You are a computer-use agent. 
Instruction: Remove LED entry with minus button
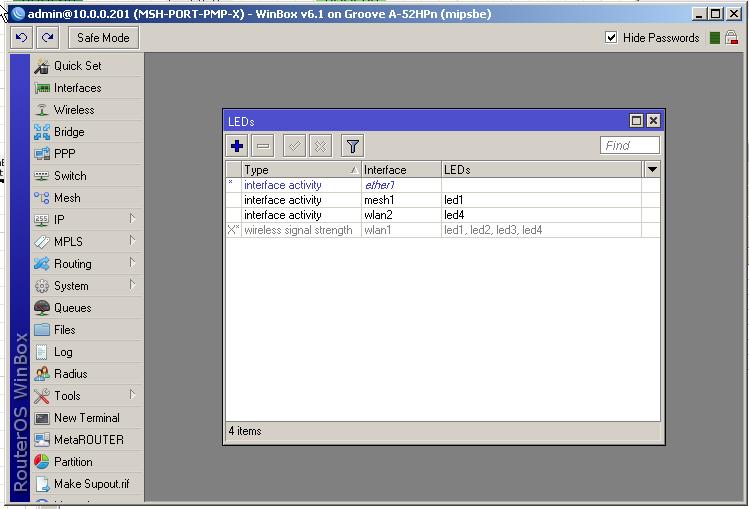coord(263,146)
